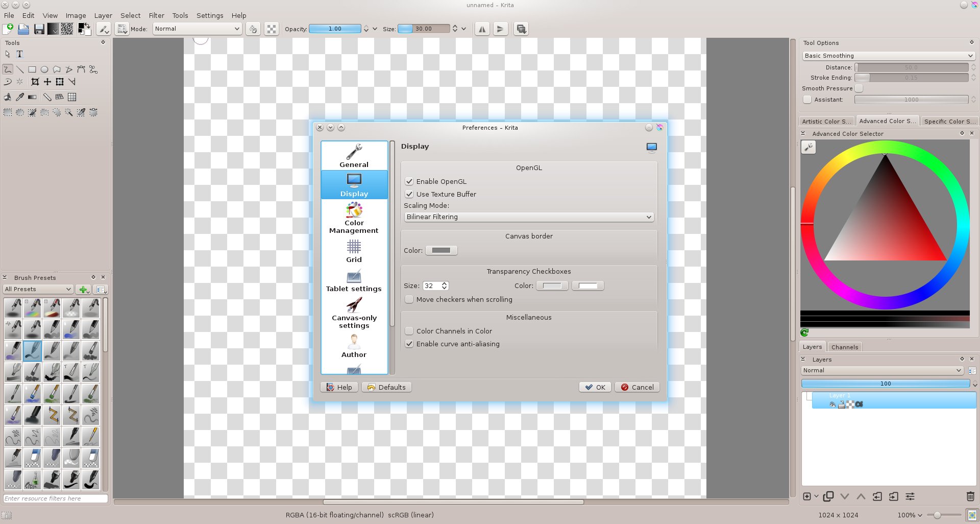The image size is (980, 524).
Task: Open the All Presets dropdown
Action: pos(38,290)
